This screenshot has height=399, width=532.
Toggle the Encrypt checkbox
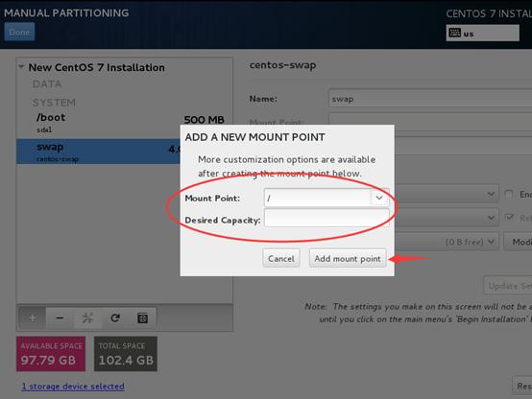[x=509, y=195]
